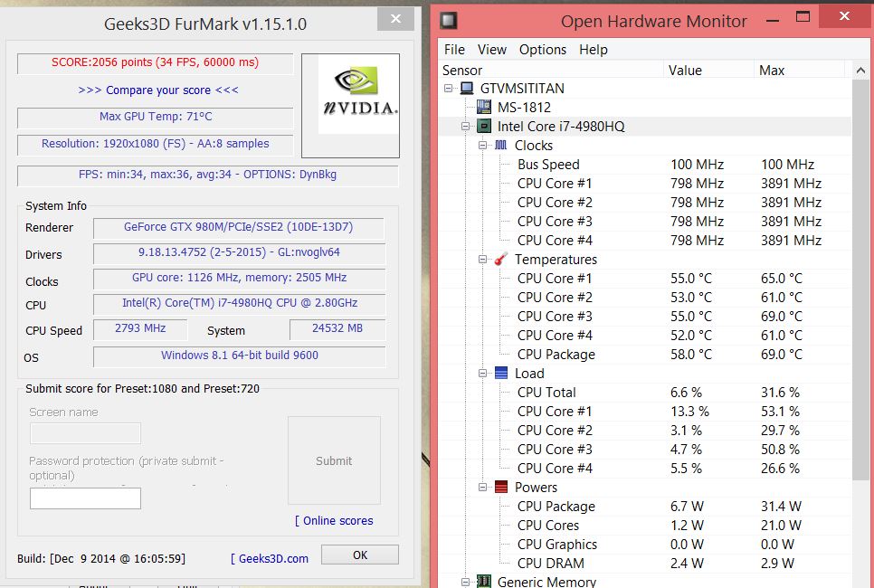Click the MS-1812 mainboard icon
Image resolution: width=874 pixels, height=588 pixels.
484,107
